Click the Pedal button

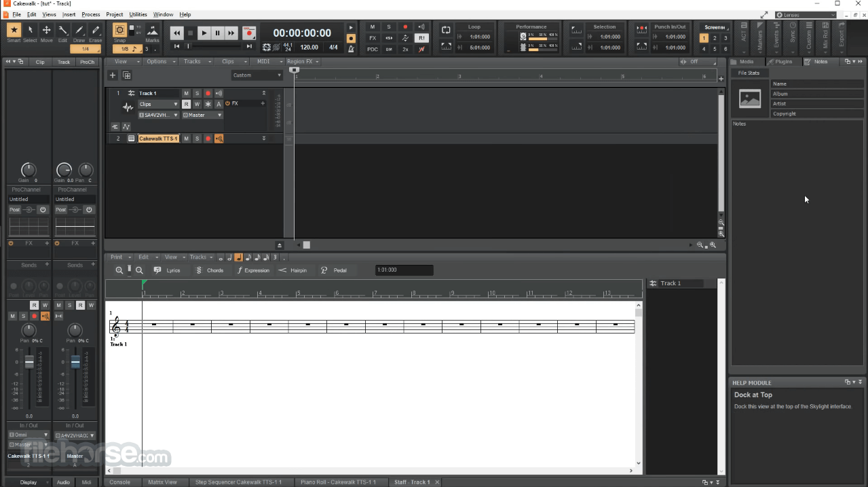point(334,270)
